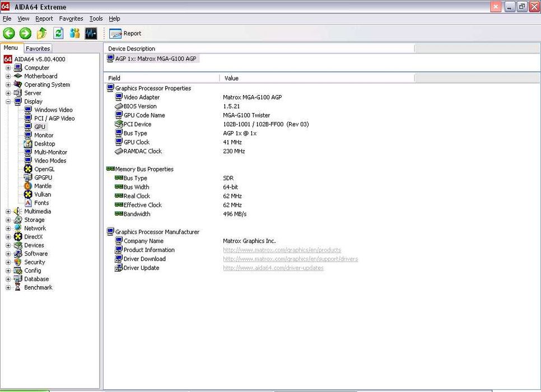This screenshot has height=392, width=541.
Task: Click the Devices category icon
Action: coord(18,245)
